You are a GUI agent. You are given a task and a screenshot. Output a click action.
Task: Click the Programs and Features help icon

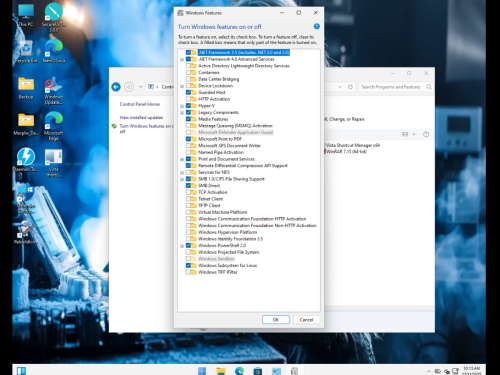click(x=426, y=134)
